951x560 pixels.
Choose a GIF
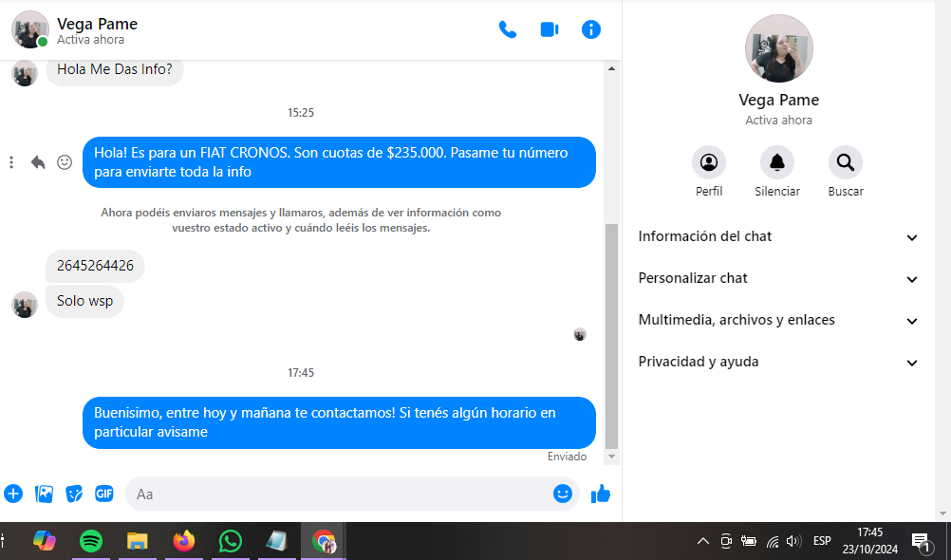pos(104,494)
